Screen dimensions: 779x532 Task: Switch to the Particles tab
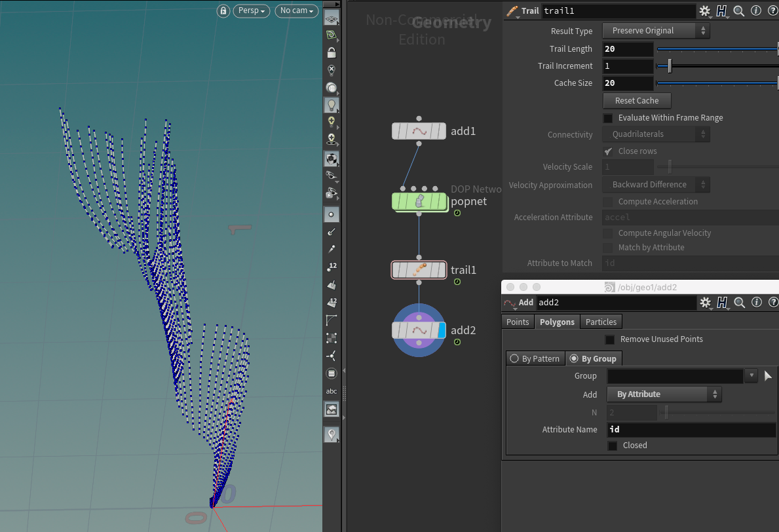(601, 322)
